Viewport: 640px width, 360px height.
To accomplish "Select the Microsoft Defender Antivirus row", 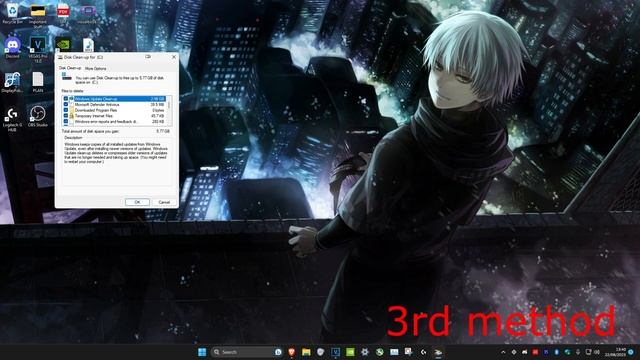I will [115, 104].
